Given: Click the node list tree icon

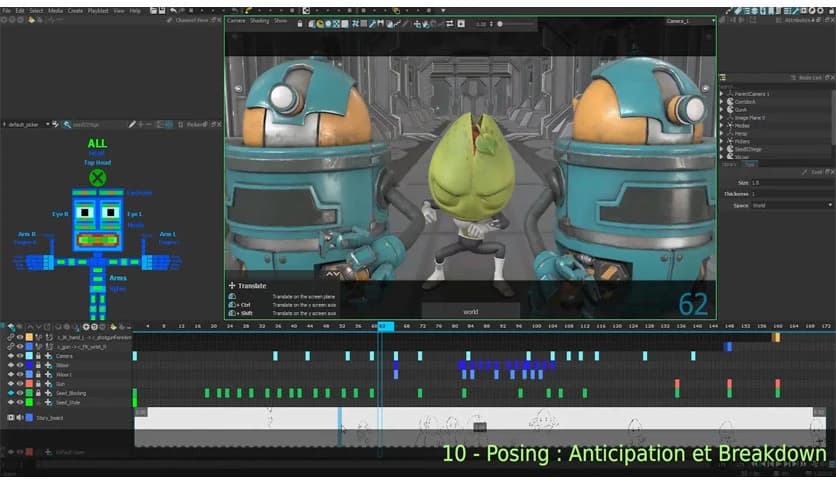Looking at the screenshot, I should point(722,78).
